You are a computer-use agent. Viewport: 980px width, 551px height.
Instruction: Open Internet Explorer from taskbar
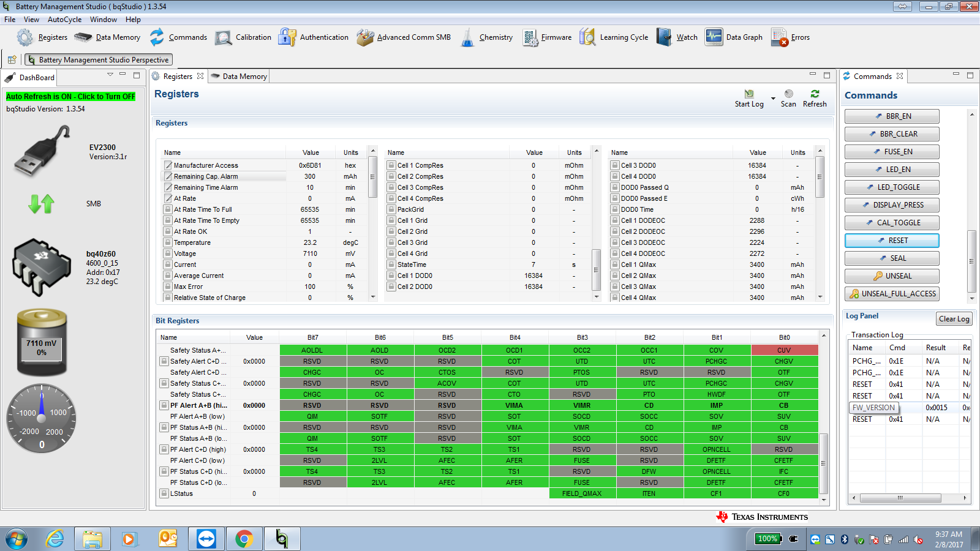56,539
